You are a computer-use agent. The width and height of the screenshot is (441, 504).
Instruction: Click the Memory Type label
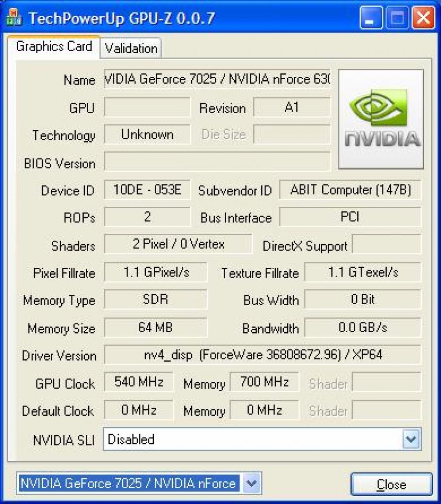(x=59, y=301)
